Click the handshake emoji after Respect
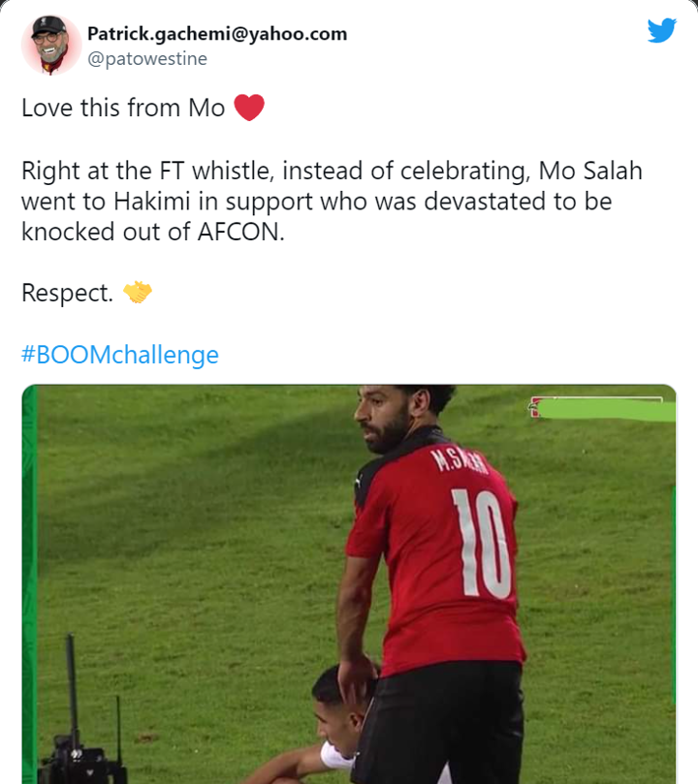Screen dimensions: 698x784 coord(139,292)
